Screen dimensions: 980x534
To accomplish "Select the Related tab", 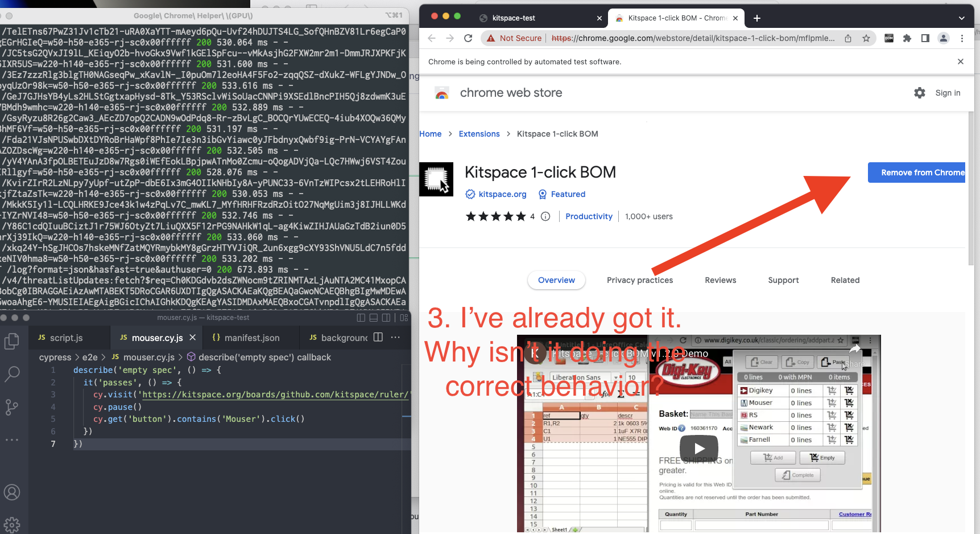I will tap(845, 280).
